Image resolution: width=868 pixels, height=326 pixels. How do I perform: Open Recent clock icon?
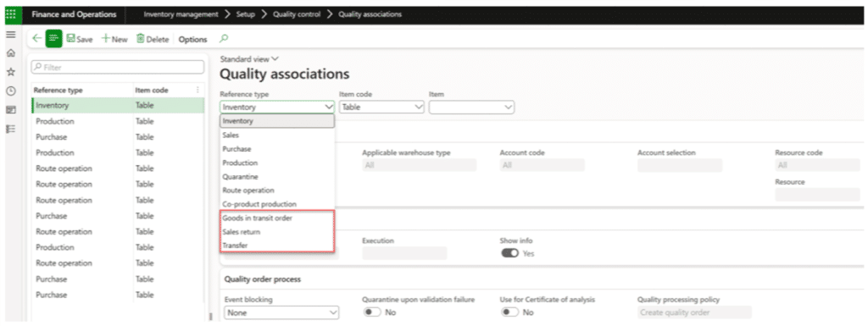click(10, 91)
